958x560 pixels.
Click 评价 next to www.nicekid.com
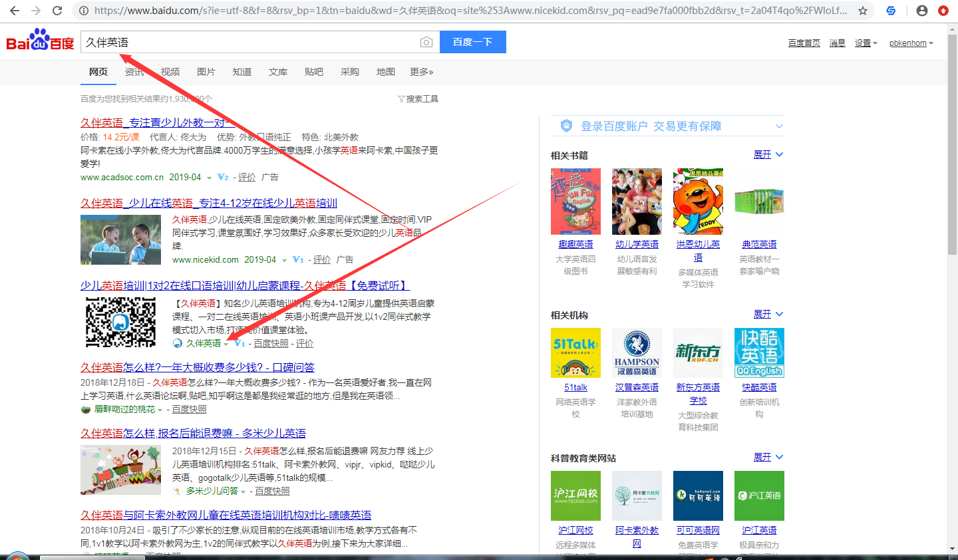point(322,260)
